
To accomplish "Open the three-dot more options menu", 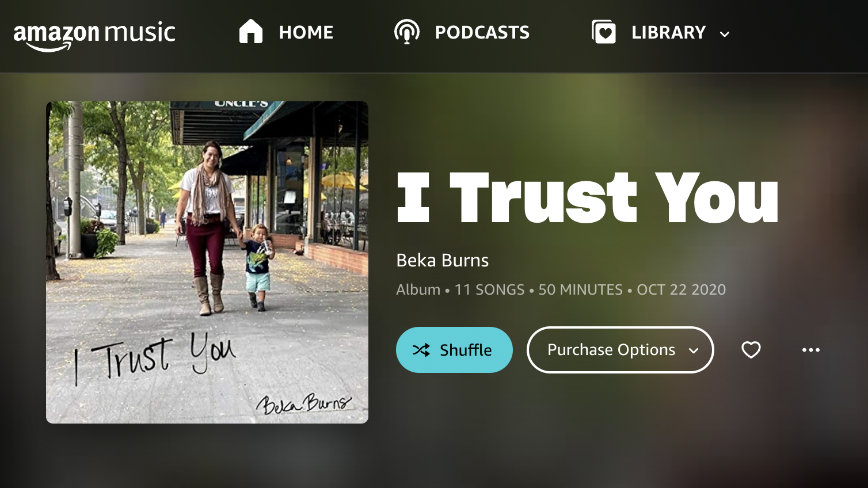I will 811,350.
